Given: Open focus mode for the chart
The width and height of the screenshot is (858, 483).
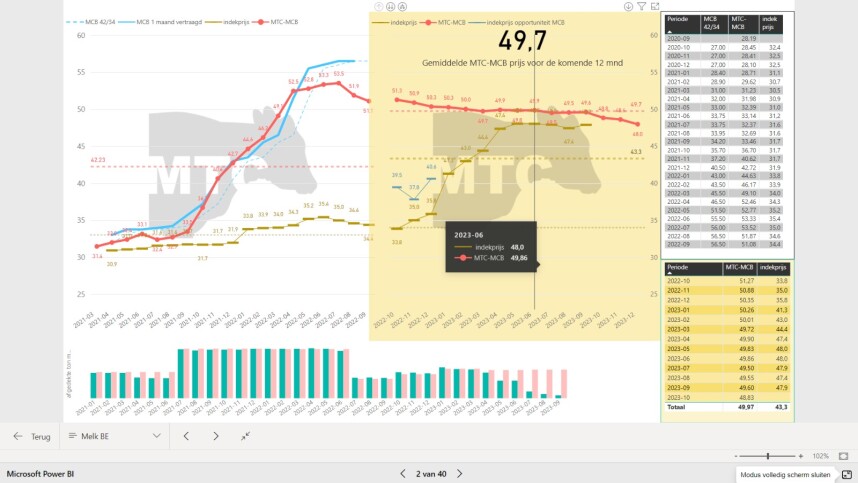Looking at the screenshot, I should point(655,7).
